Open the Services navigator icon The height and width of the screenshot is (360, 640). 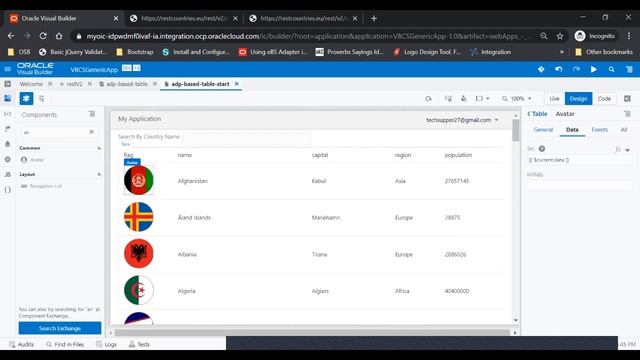point(7,113)
